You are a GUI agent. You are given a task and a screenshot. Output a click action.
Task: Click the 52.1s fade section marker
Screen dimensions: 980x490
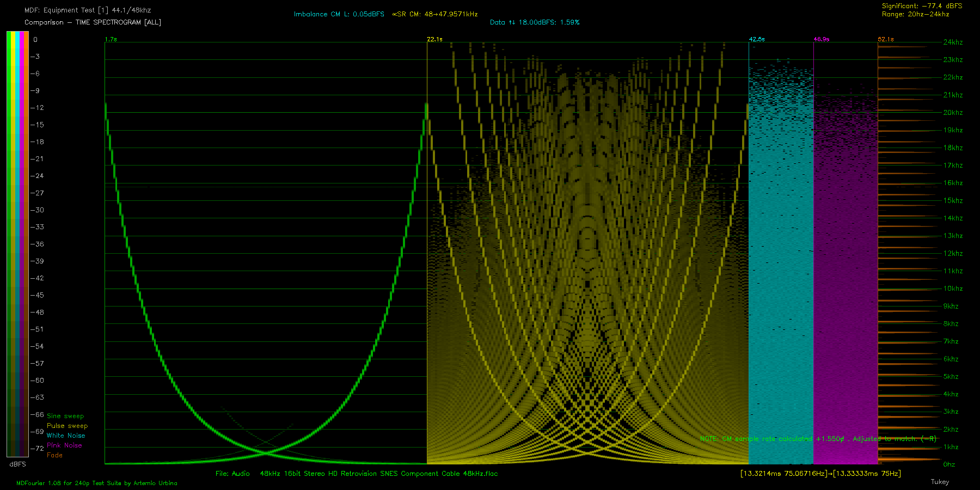885,39
